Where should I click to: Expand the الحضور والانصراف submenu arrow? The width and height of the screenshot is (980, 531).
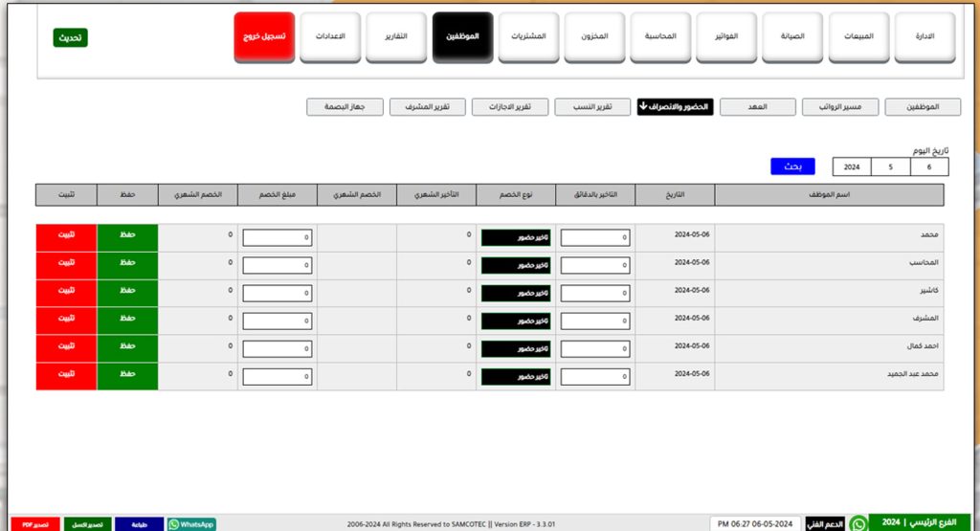644,106
